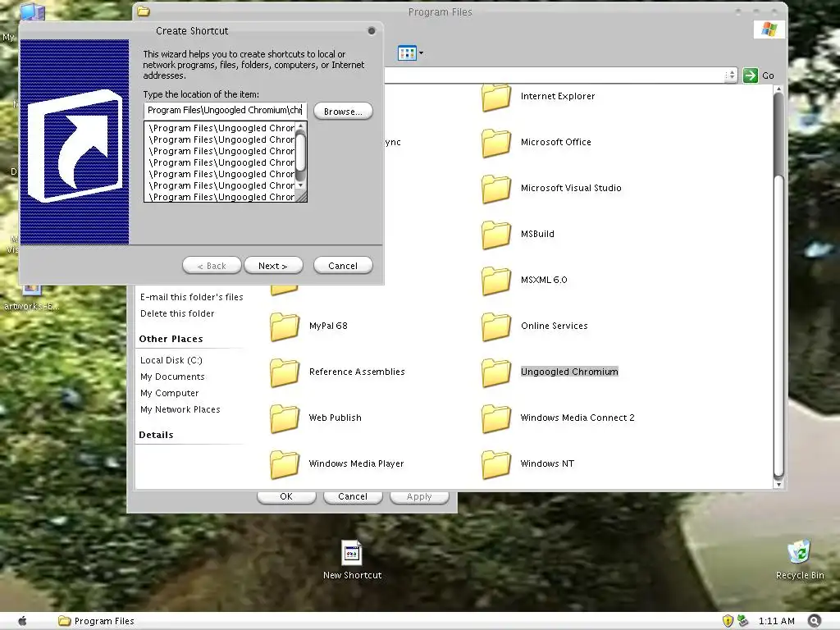The width and height of the screenshot is (840, 630).
Task: Click Delete this folder link
Action: [177, 313]
